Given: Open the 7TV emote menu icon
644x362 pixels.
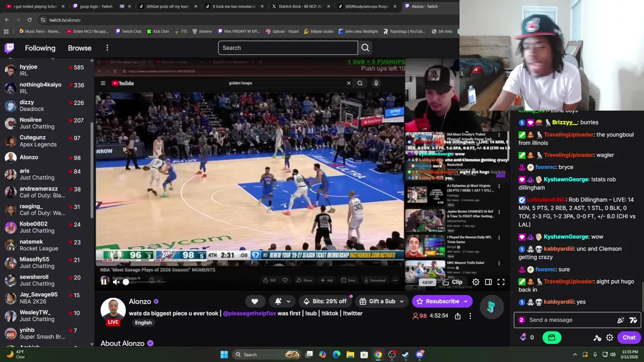Looking at the screenshot, I should pos(633,320).
